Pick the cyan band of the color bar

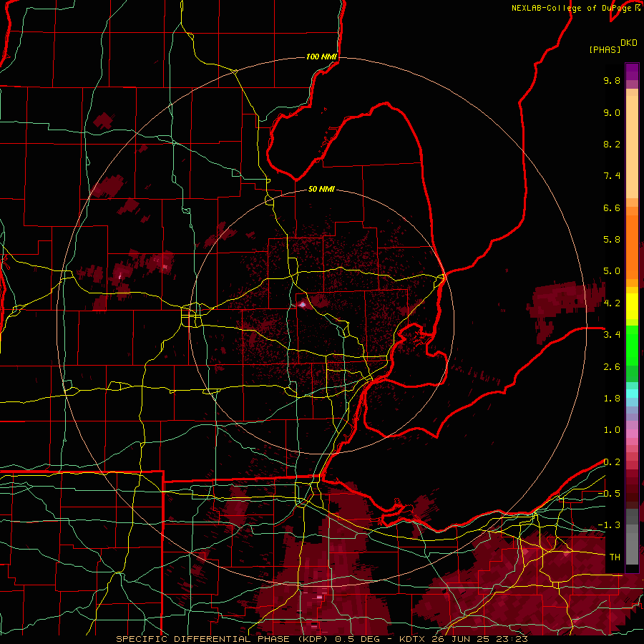pyautogui.click(x=632, y=394)
